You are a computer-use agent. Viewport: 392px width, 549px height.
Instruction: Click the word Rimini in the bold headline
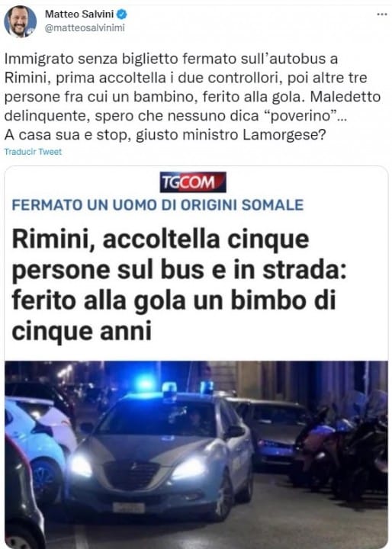click(x=53, y=240)
